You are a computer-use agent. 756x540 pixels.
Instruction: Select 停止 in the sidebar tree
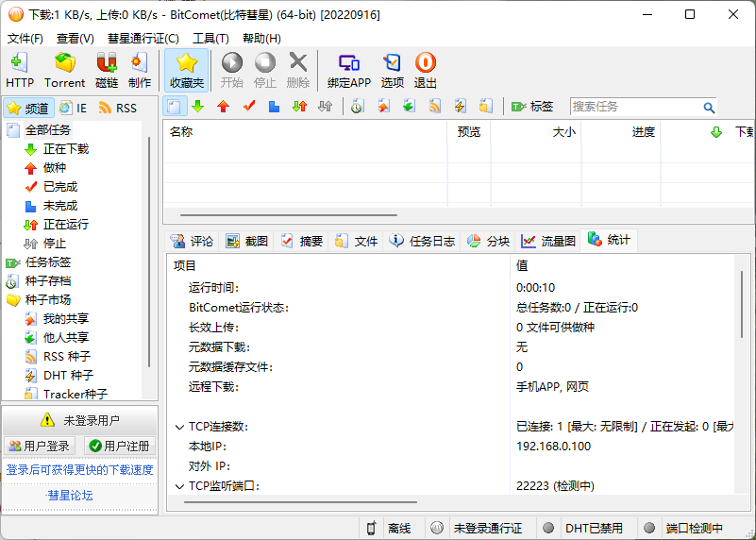coord(55,244)
